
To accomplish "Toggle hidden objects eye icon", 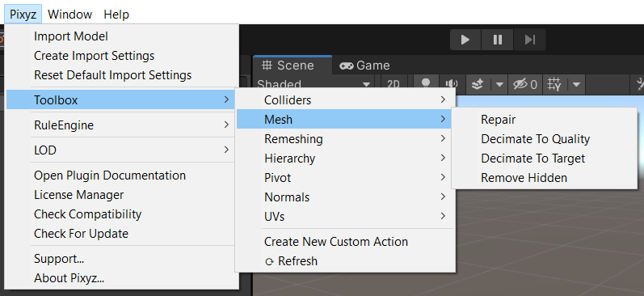I will click(x=525, y=85).
